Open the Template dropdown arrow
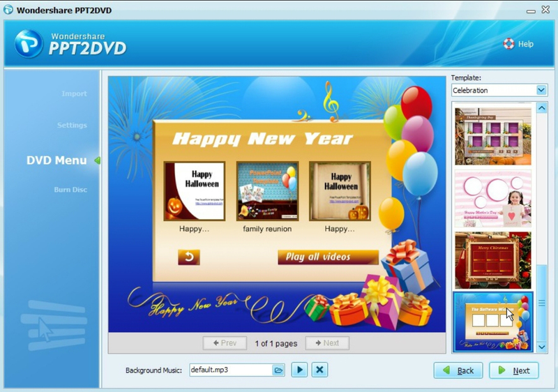The height and width of the screenshot is (392, 558). pos(541,91)
